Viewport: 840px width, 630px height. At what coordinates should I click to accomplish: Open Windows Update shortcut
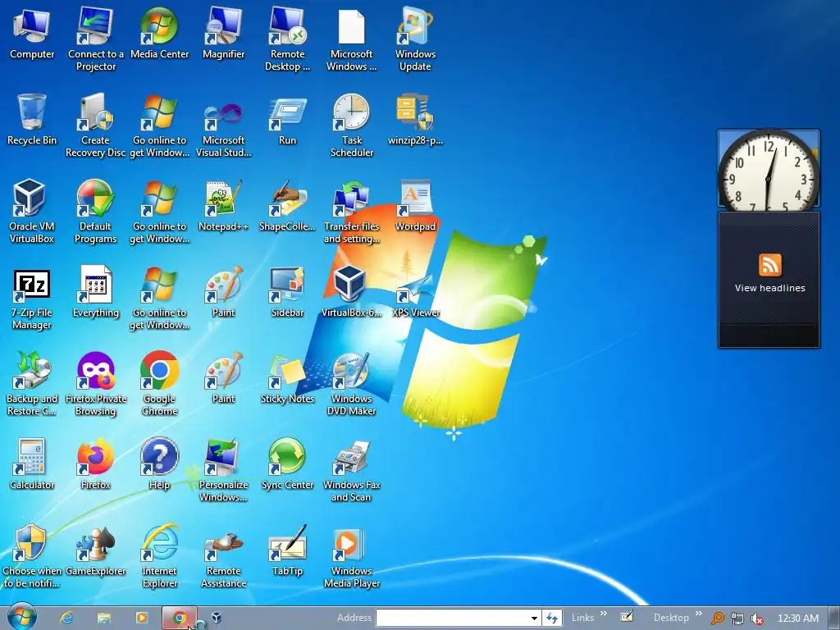415,38
